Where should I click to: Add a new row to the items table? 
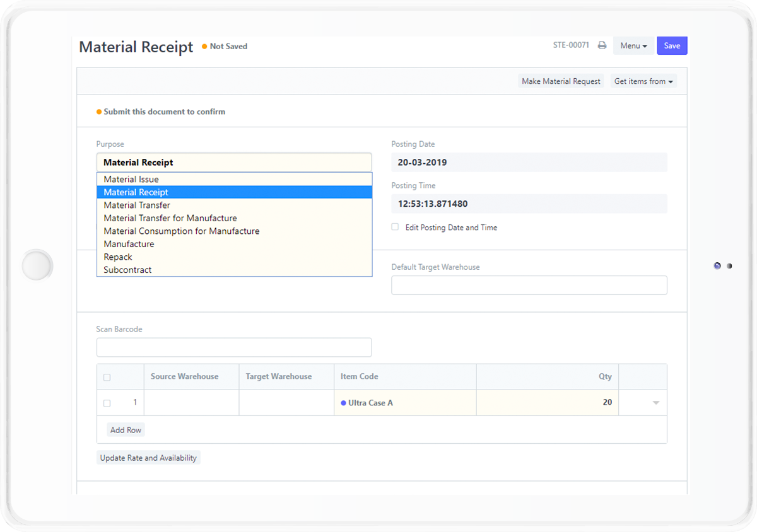pos(125,429)
